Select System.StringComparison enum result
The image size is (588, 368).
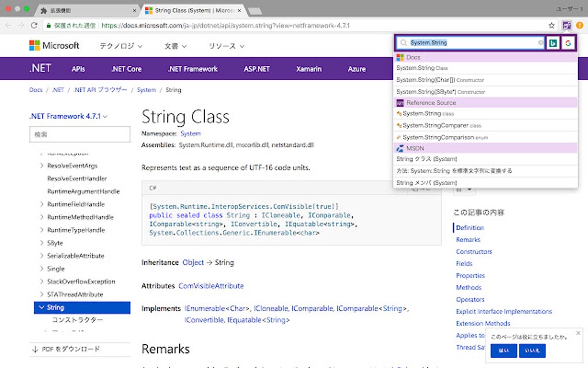pyautogui.click(x=485, y=137)
